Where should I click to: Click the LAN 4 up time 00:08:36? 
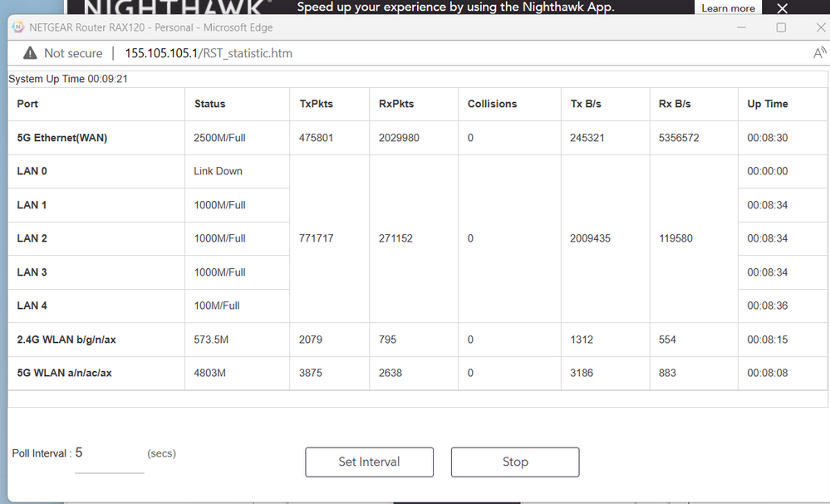point(768,306)
